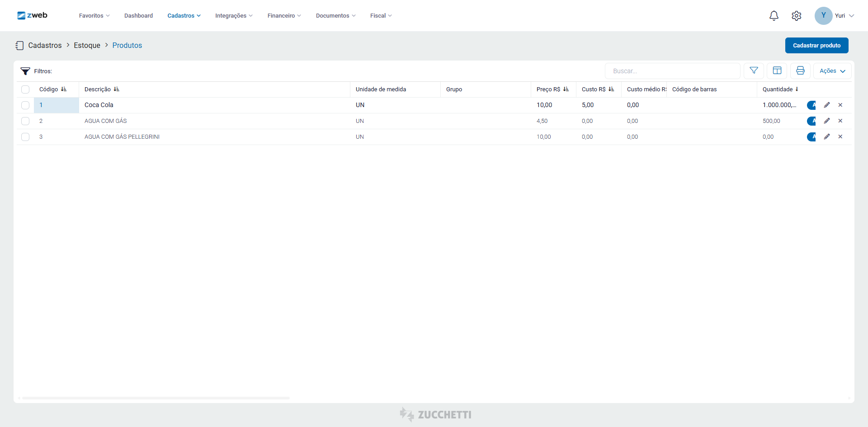Viewport: 868px width, 427px height.
Task: Edit Coca Cola product with pencil
Action: click(826, 105)
